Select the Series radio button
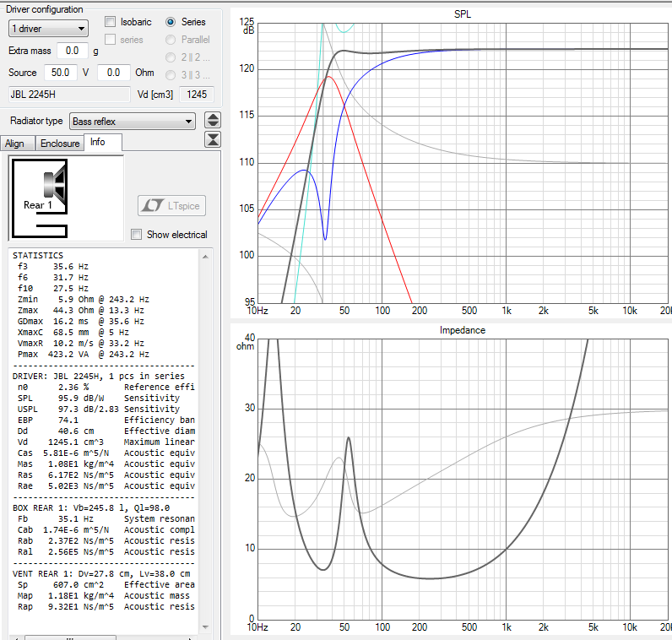Screen dimensions: 672x640 [x=171, y=22]
